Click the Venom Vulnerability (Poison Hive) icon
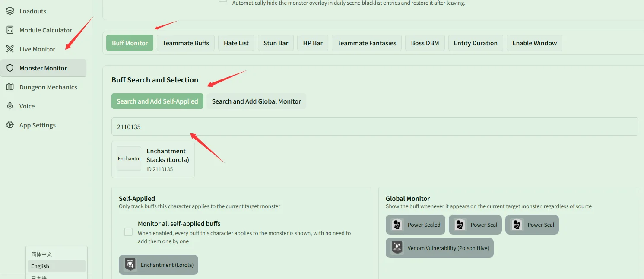644x279 pixels. [397, 248]
